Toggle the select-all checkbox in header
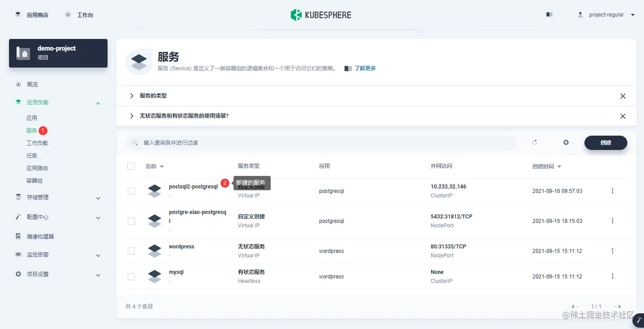 tap(131, 166)
